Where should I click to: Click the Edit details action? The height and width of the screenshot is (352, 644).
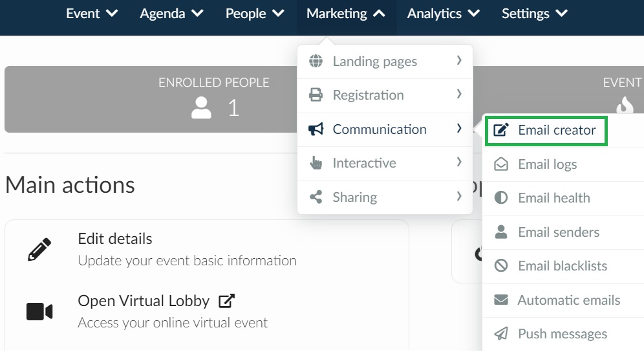point(115,239)
